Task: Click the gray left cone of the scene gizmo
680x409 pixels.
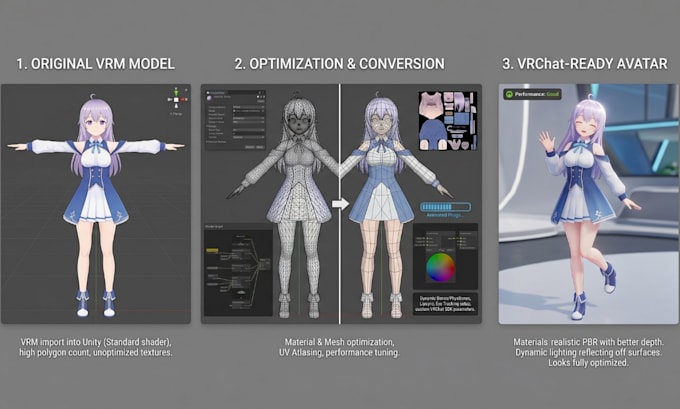Action: point(170,99)
